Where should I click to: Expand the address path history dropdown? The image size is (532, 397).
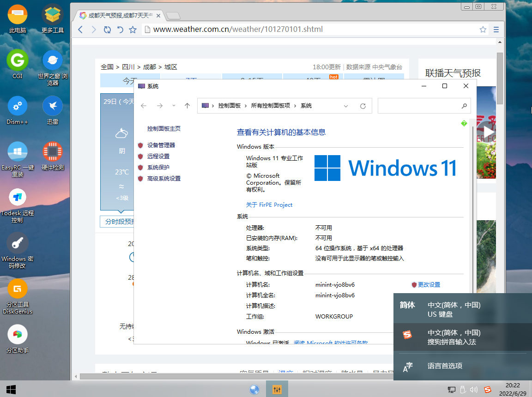coord(346,106)
